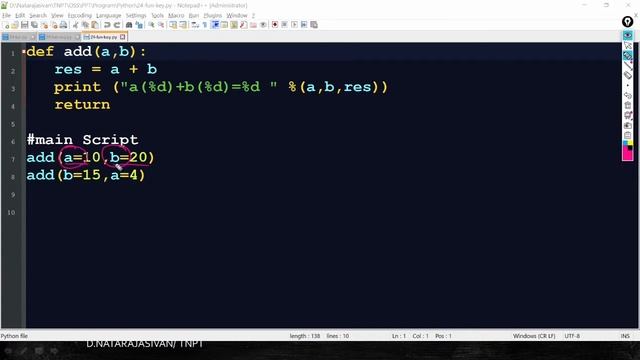Open the Window menu
This screenshot has width=640, height=360.
[x=237, y=16]
